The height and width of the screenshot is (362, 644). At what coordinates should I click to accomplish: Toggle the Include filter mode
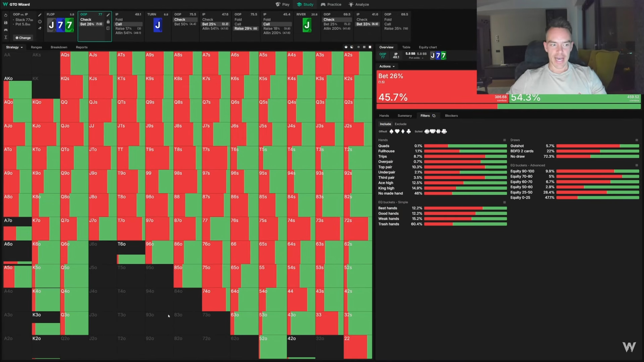385,124
